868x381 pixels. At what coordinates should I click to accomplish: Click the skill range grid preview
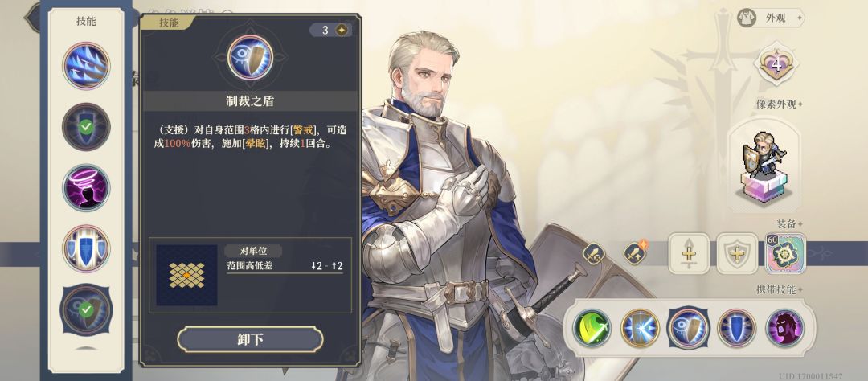pyautogui.click(x=186, y=275)
